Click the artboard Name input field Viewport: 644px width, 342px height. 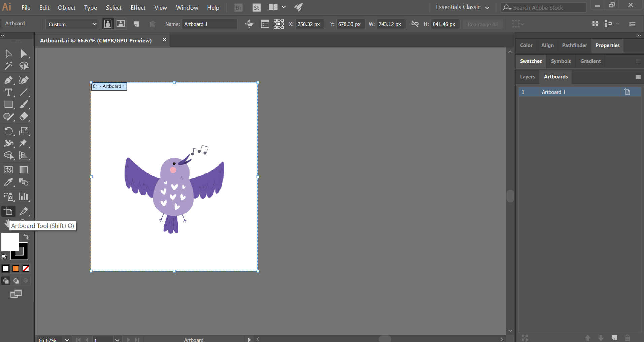tap(209, 24)
